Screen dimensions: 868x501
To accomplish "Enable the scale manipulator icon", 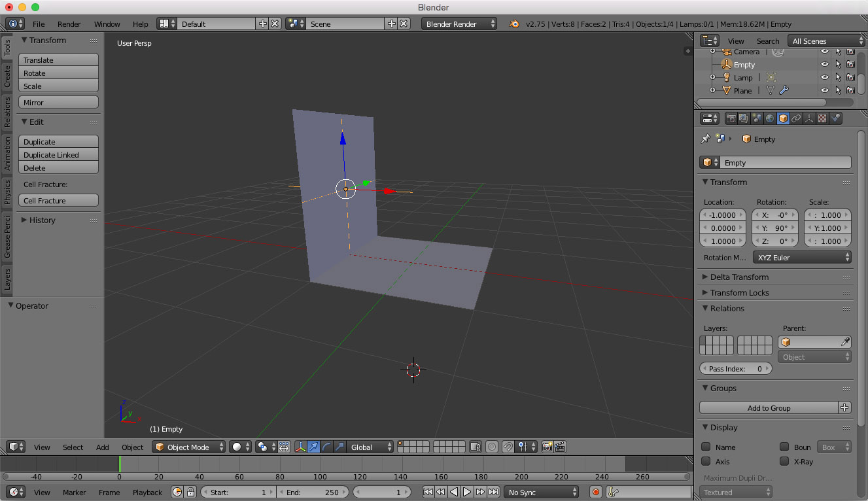I will point(339,447).
